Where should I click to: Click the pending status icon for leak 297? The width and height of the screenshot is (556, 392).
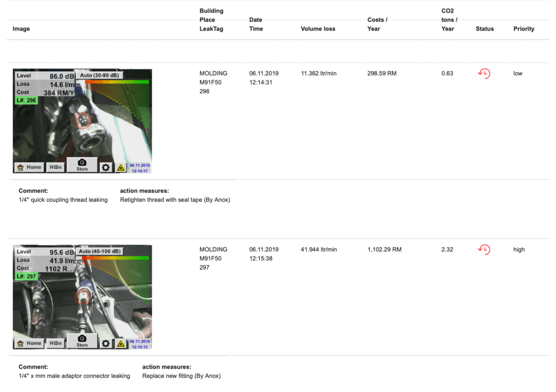pyautogui.click(x=484, y=250)
